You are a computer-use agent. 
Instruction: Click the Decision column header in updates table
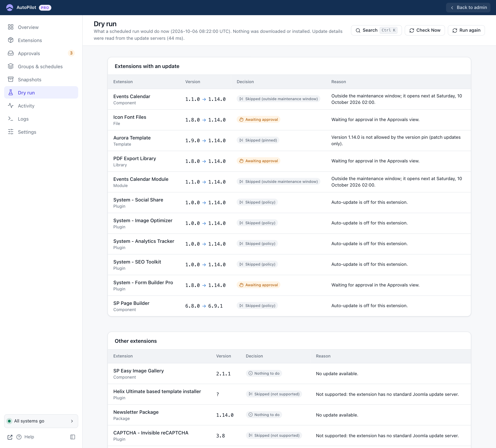245,82
